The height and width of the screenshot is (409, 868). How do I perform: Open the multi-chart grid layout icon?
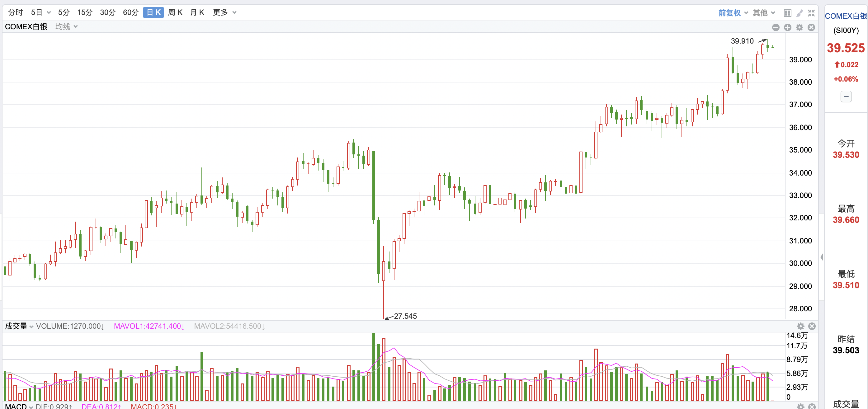[787, 13]
